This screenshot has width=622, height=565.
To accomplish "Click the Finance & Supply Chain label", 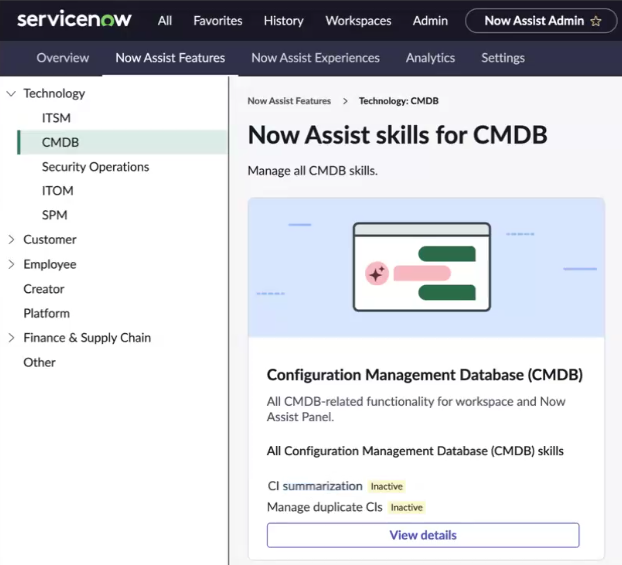I will (x=87, y=338).
